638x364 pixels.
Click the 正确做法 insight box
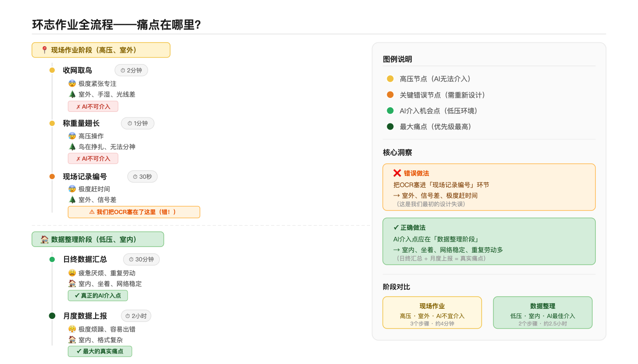pyautogui.click(x=488, y=241)
